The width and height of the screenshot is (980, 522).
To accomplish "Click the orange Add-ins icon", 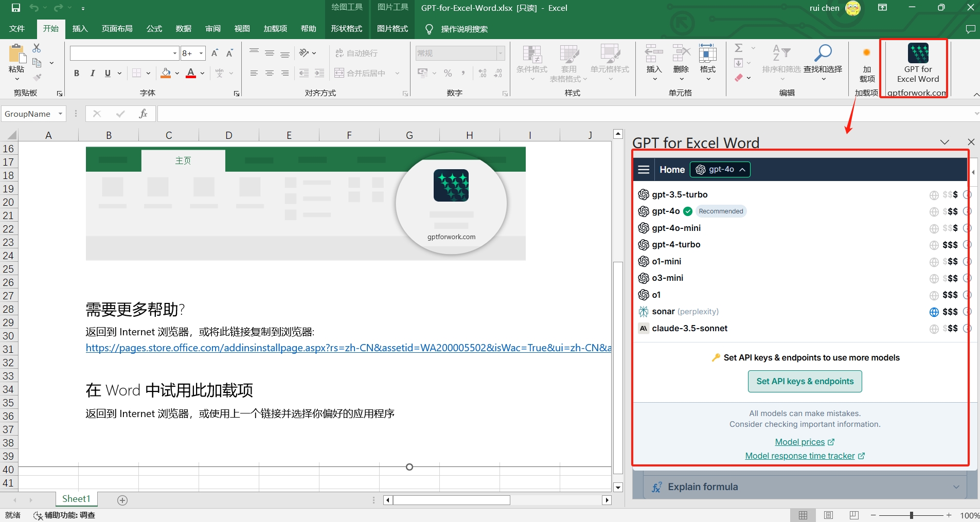I will coord(867,52).
